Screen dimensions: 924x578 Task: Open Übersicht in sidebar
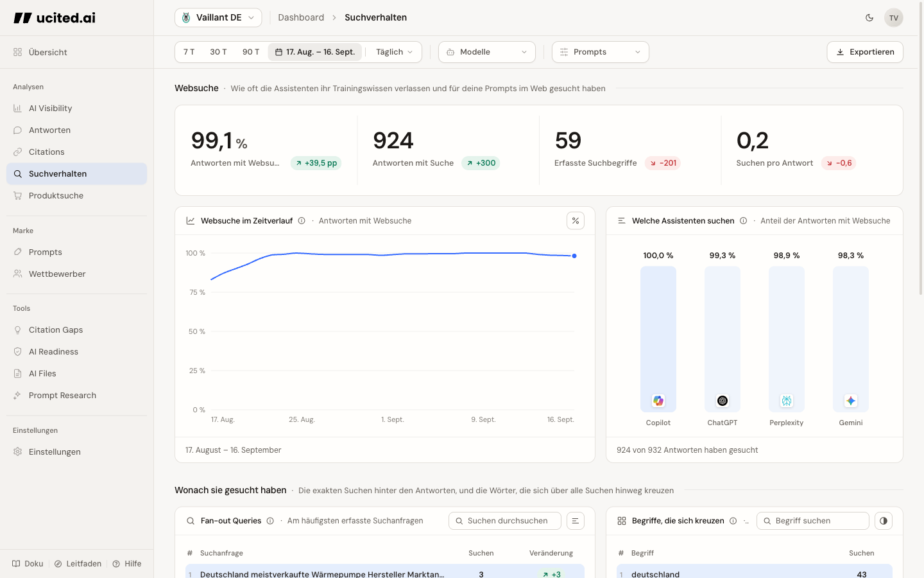pyautogui.click(x=76, y=52)
